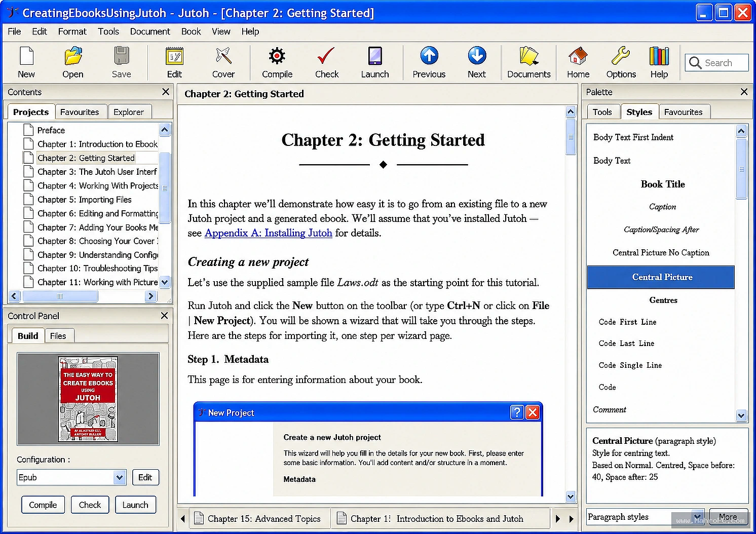Click the More button in Palette

(728, 517)
